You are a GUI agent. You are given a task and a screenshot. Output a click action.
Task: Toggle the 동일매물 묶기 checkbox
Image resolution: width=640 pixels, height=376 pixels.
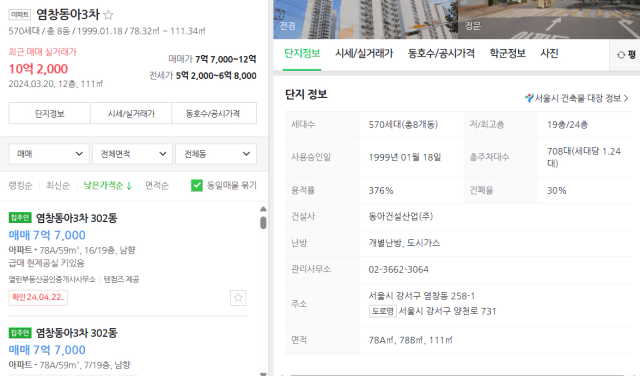pyautogui.click(x=197, y=185)
